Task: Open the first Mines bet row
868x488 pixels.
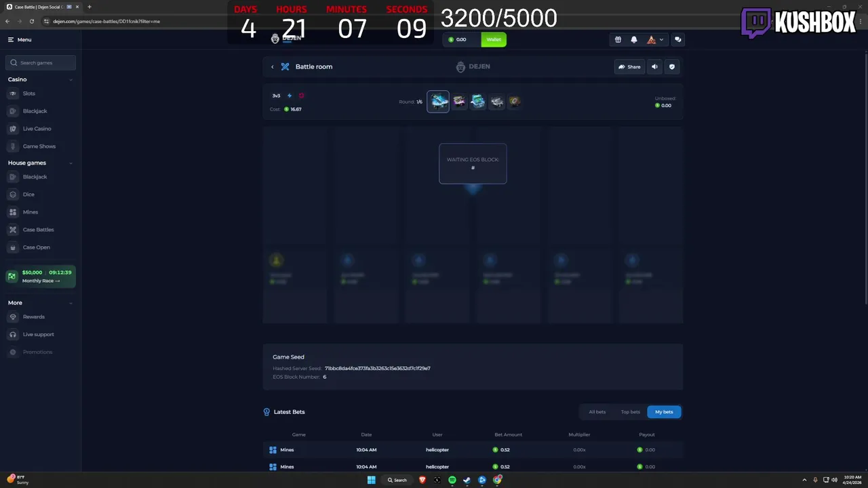Action: tap(473, 450)
